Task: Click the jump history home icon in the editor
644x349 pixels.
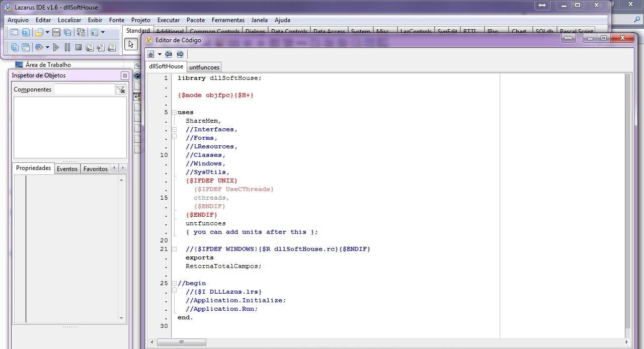Action: click(x=150, y=54)
